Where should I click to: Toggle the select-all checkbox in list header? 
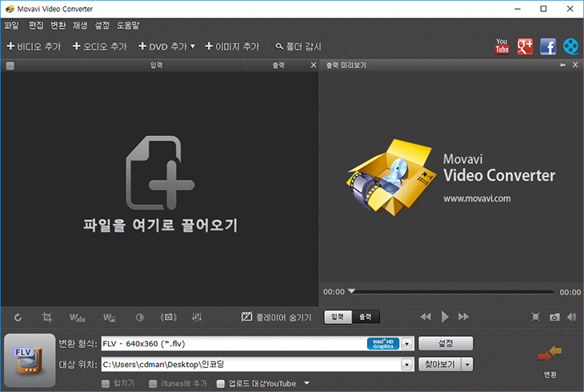[10, 66]
